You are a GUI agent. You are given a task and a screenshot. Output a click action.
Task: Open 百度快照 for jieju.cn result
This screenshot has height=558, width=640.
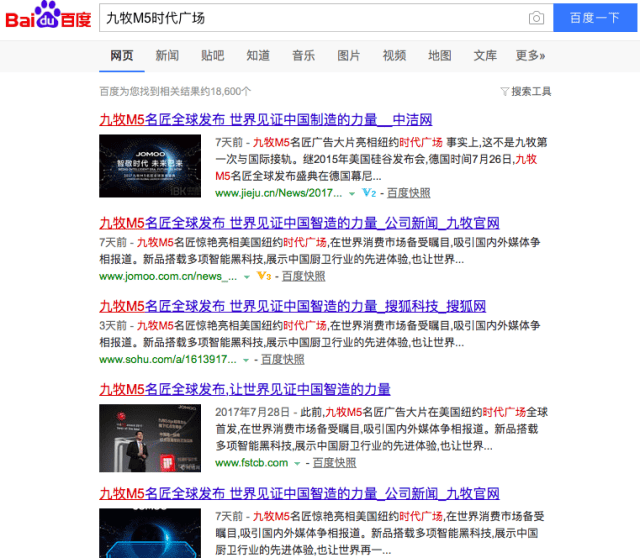[408, 193]
